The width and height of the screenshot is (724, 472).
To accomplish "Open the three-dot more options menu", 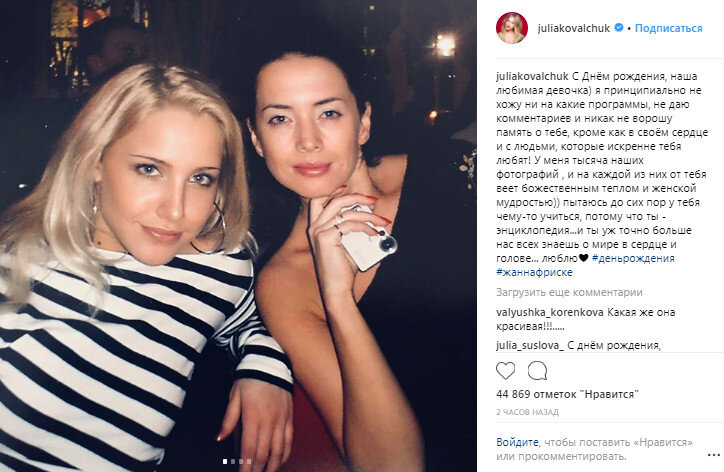I will tap(713, 455).
